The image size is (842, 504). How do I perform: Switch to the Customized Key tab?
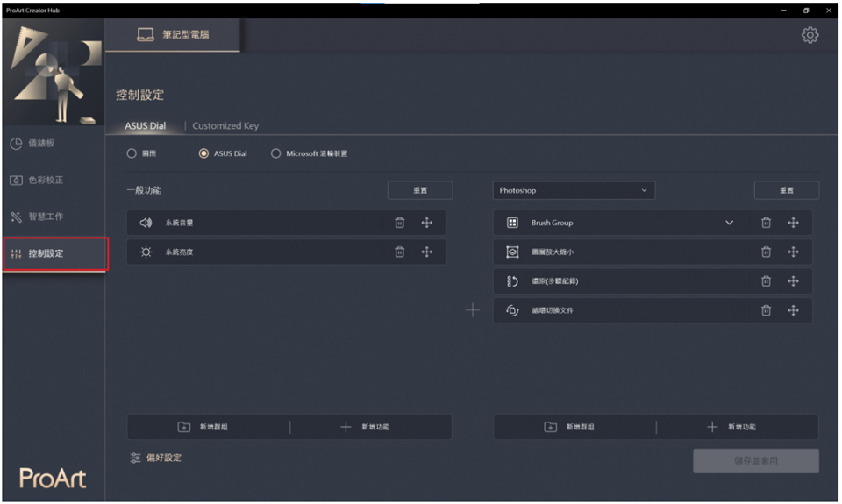225,125
